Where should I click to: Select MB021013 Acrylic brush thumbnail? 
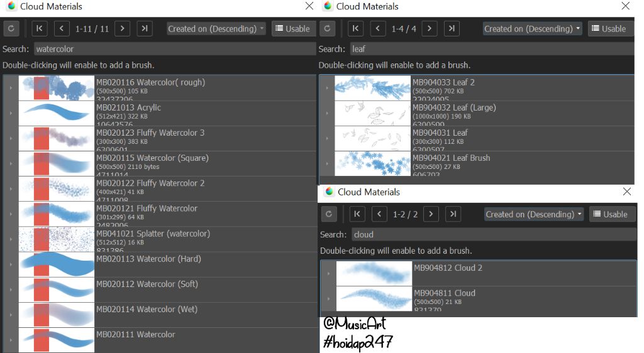(56, 113)
